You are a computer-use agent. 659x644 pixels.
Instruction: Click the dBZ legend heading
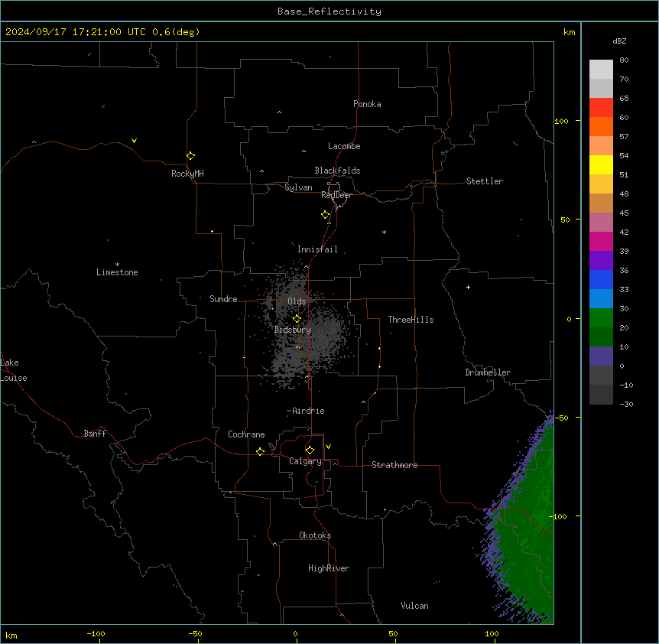pos(619,41)
